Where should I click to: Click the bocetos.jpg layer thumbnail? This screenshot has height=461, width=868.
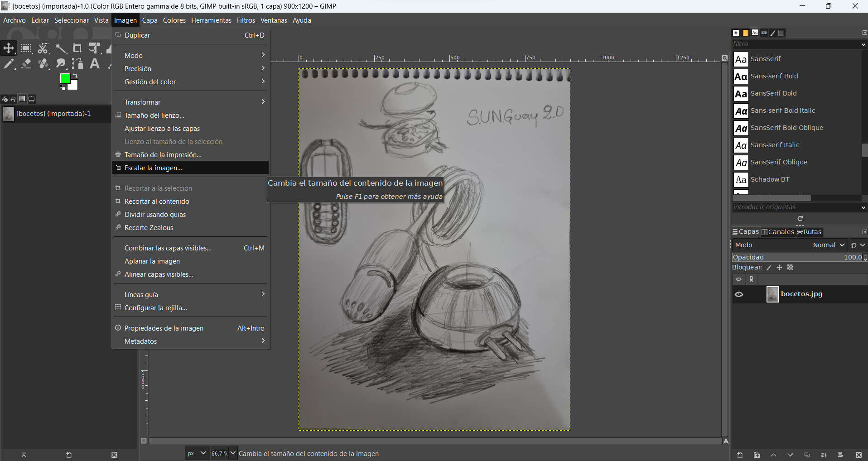click(772, 294)
